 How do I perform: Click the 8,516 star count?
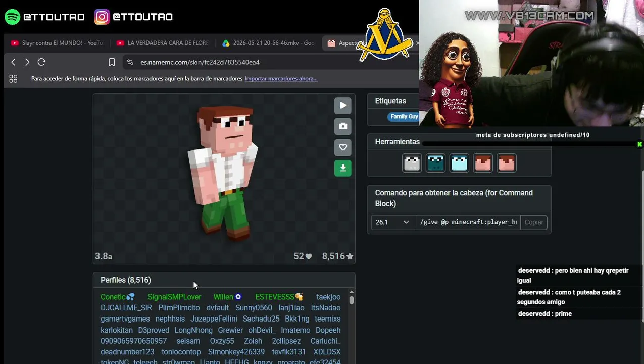pyautogui.click(x=337, y=256)
